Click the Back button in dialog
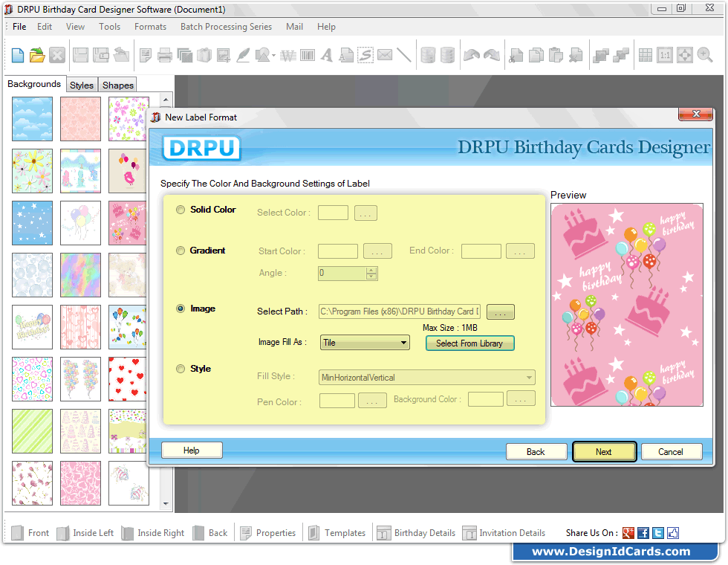Screen dimensions: 728x565 coord(536,452)
